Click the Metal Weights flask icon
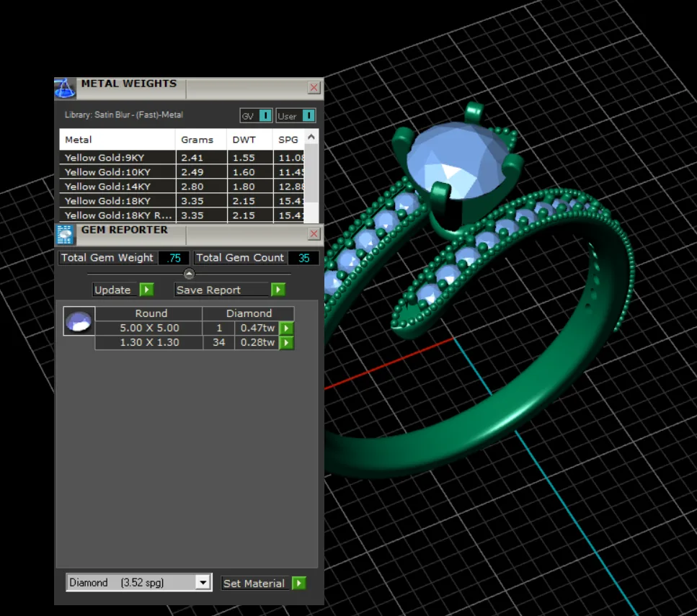Screen dimensions: 697x616 tap(65, 89)
